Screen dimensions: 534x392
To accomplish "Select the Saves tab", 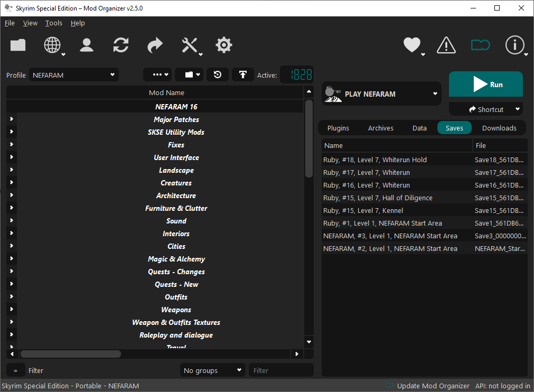I will [x=454, y=128].
